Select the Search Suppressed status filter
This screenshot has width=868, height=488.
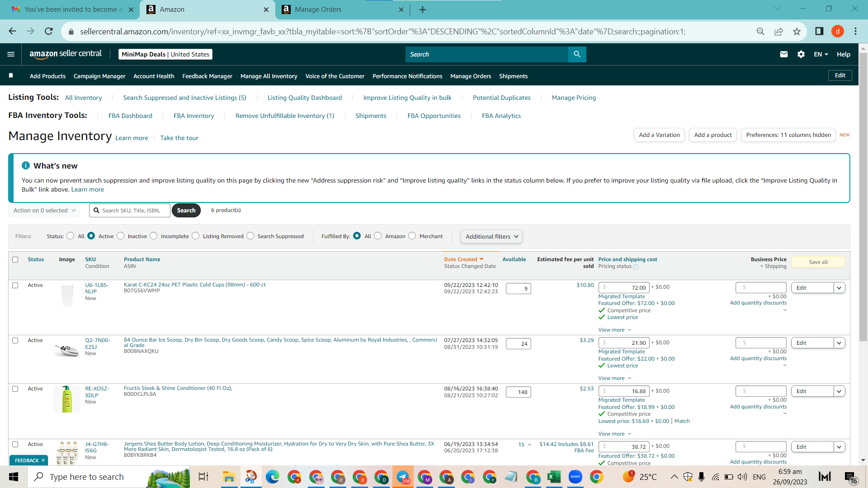tap(250, 236)
